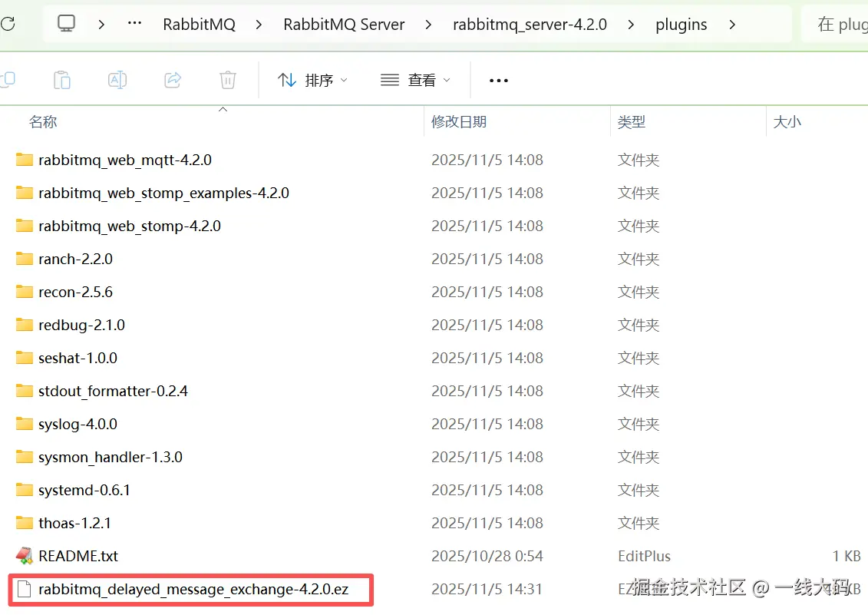This screenshot has width=868, height=615.
Task: Select folder icon of rabbitmq_web_stomp_examples-4.2.0
Action: 25,193
